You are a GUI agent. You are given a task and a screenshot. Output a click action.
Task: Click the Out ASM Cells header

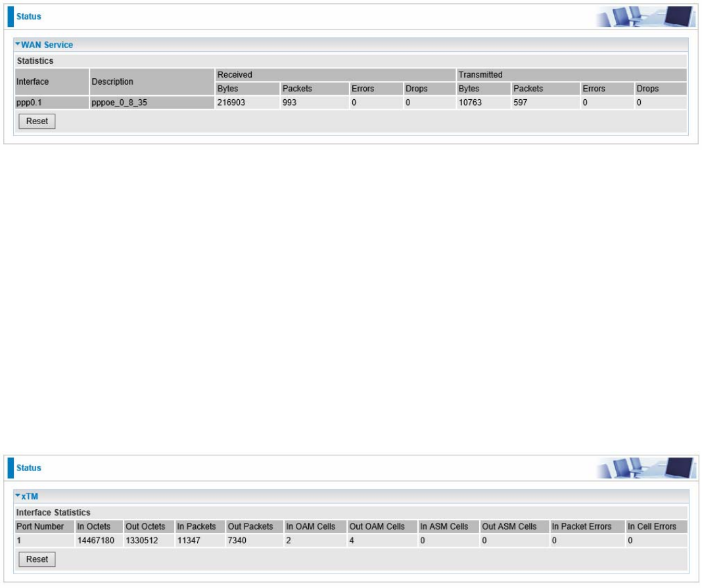515,527
